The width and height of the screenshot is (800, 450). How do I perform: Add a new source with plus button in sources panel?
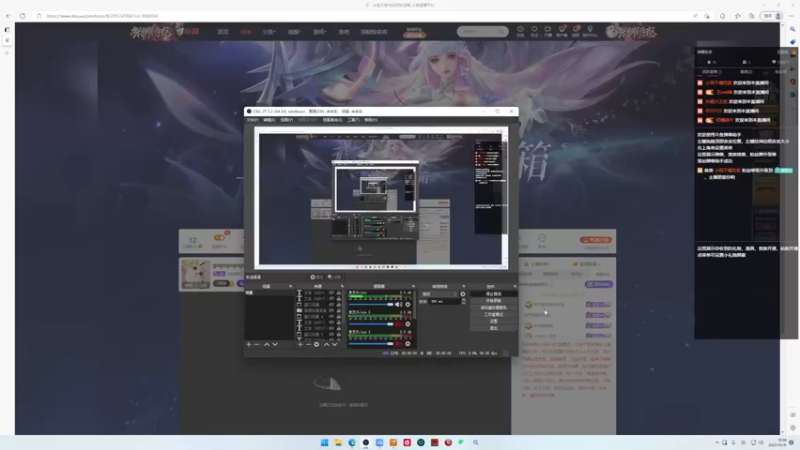300,344
